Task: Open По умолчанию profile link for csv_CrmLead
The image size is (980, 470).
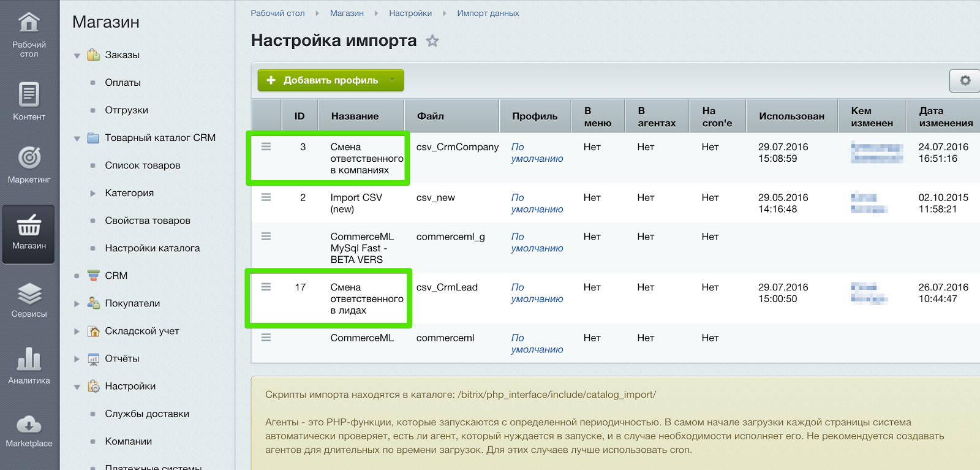Action: click(x=537, y=293)
